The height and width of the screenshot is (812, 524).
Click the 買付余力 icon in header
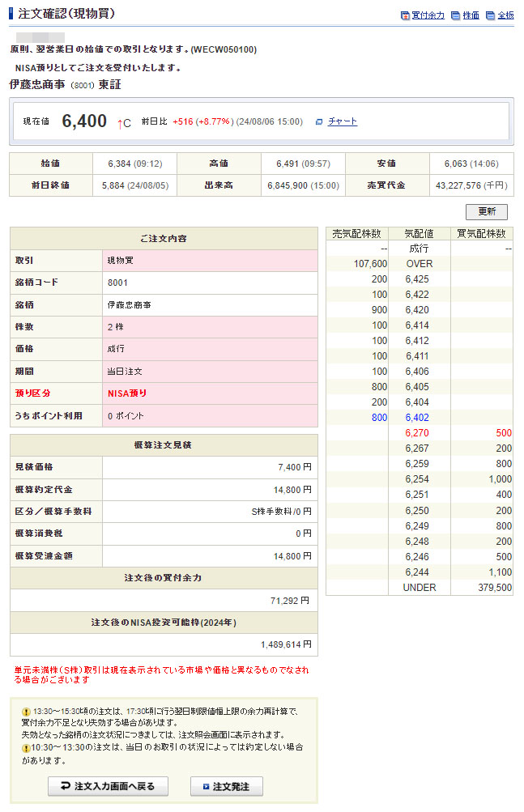tap(405, 15)
